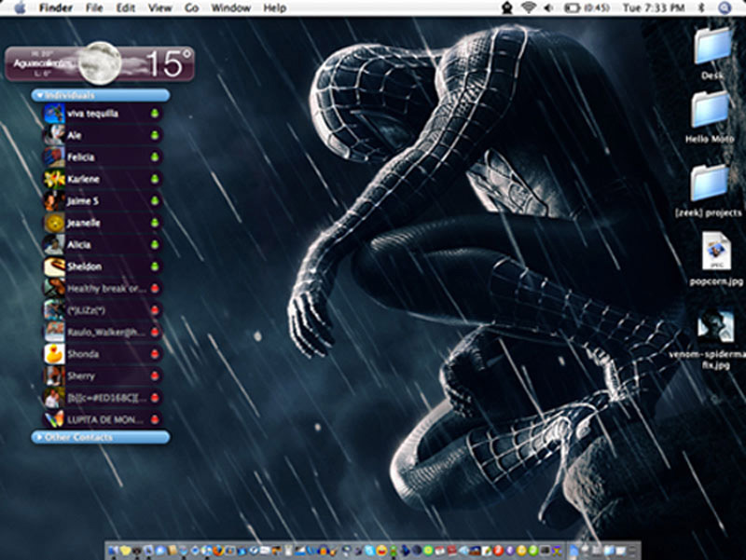
Task: Open the Apple menu
Action: tap(20, 7)
